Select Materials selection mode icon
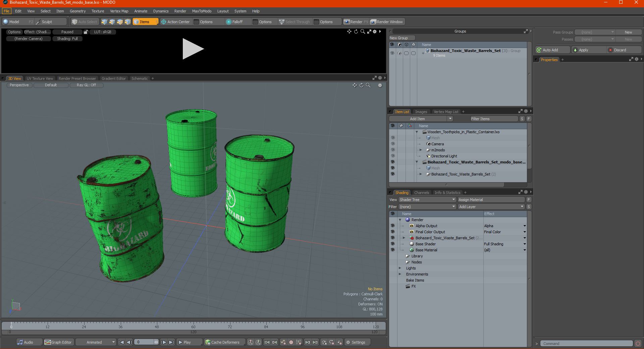This screenshot has width=644, height=349. 127,22
